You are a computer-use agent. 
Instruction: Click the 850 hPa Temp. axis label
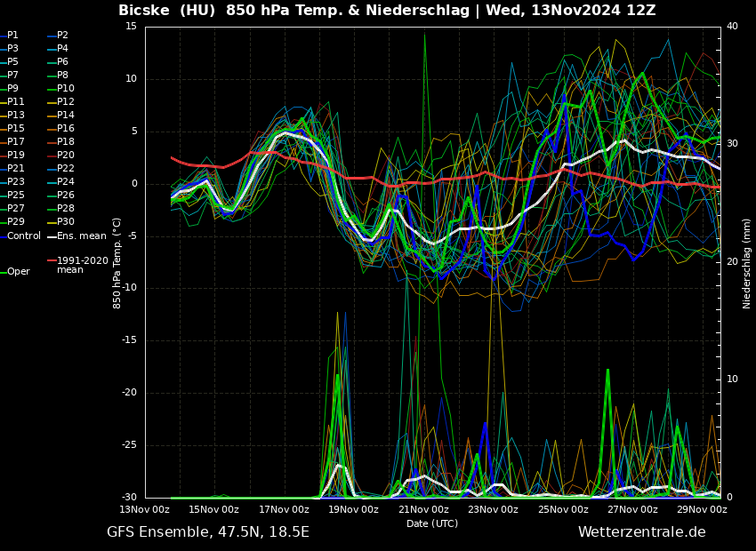pos(117,262)
